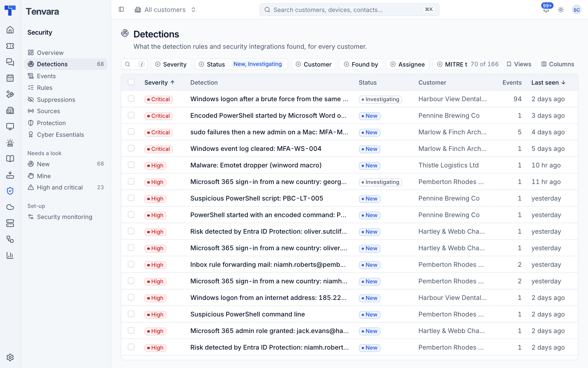
Task: Open the server stack rail icon
Action: (10, 223)
